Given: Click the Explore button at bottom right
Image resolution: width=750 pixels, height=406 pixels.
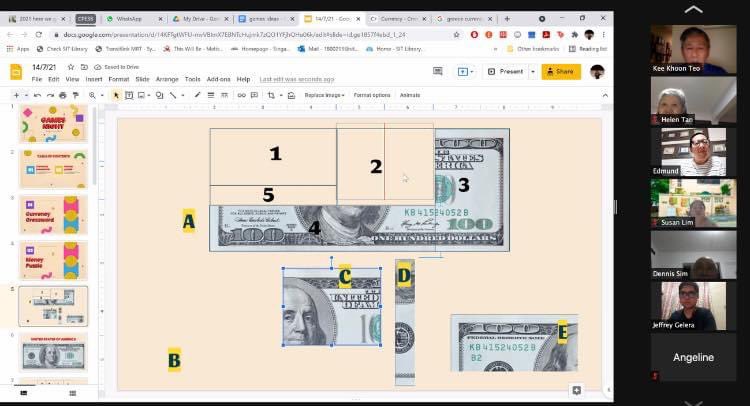Looking at the screenshot, I should click(x=576, y=391).
